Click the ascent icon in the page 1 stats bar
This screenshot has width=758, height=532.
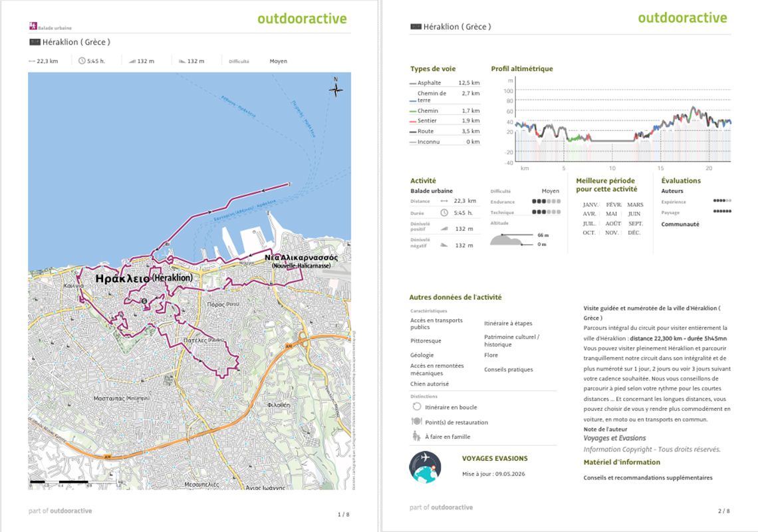coord(132,61)
